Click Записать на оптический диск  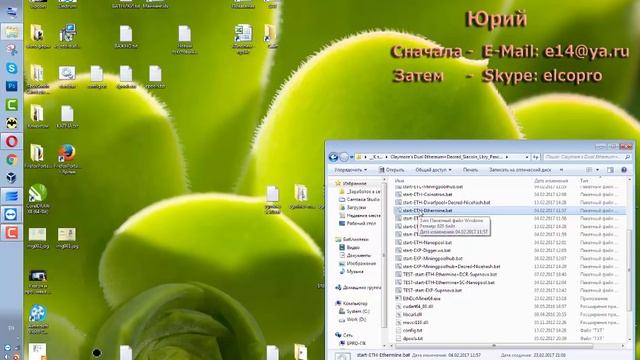click(520, 170)
